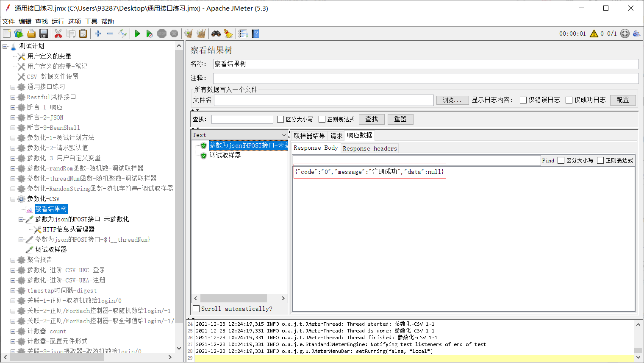Click the 名称 input field
Viewport: 644px width, 363px height.
[425, 64]
